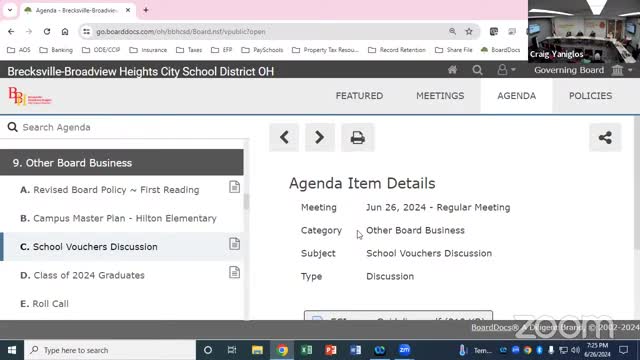Click the BoardDocs home icon
This screenshot has width=640, height=360.
click(452, 70)
